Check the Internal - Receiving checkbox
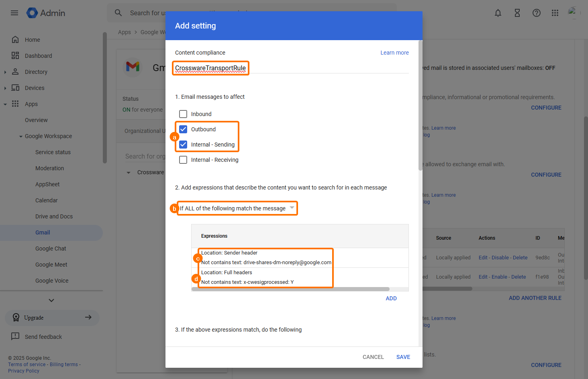Viewport: 588px width, 379px height. (183, 160)
